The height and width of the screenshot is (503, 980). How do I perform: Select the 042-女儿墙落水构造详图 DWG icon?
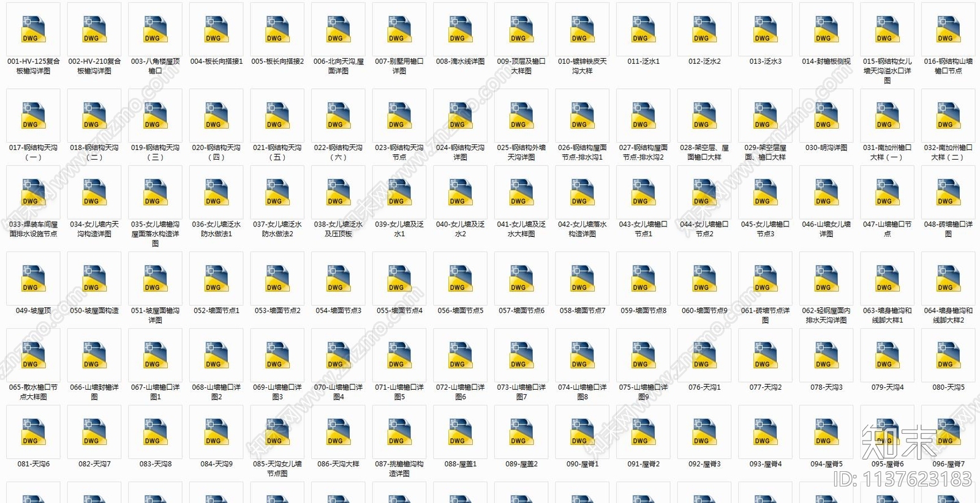click(x=582, y=192)
